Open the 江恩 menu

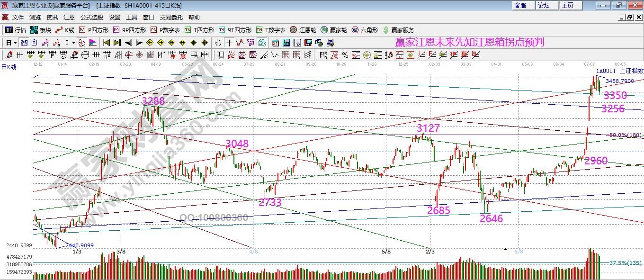pos(69,17)
